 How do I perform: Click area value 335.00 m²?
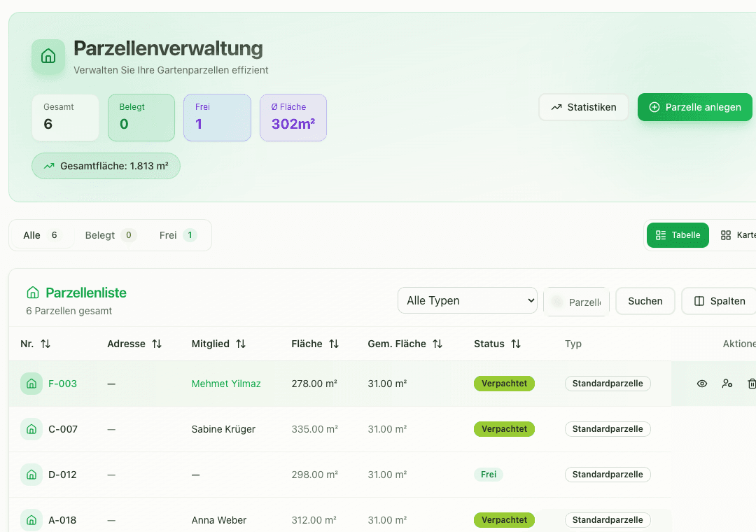314,429
